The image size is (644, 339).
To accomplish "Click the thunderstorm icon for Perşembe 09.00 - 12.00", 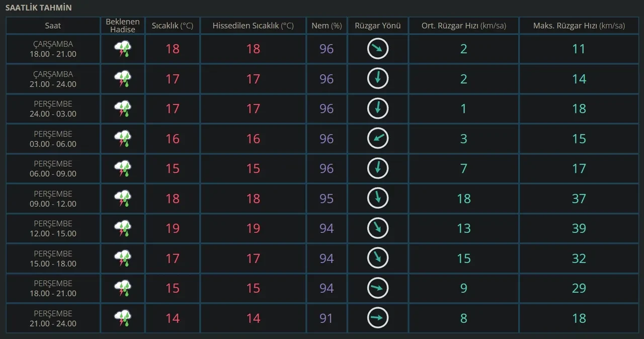I will coord(123,198).
